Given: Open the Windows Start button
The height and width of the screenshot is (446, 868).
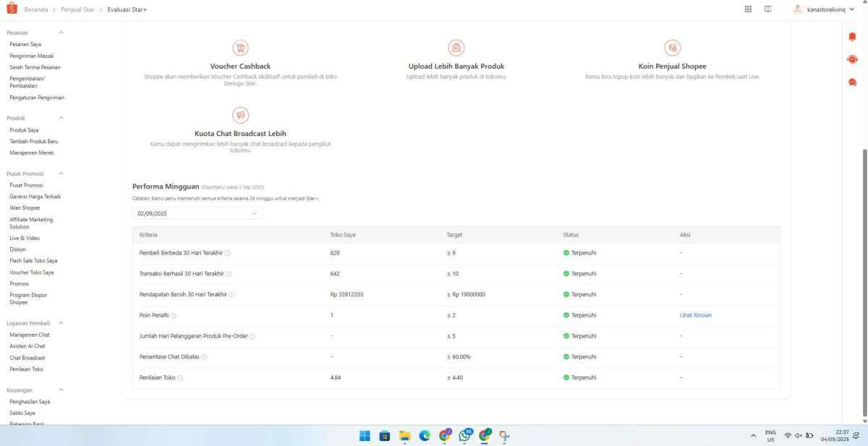Looking at the screenshot, I should click(x=365, y=435).
